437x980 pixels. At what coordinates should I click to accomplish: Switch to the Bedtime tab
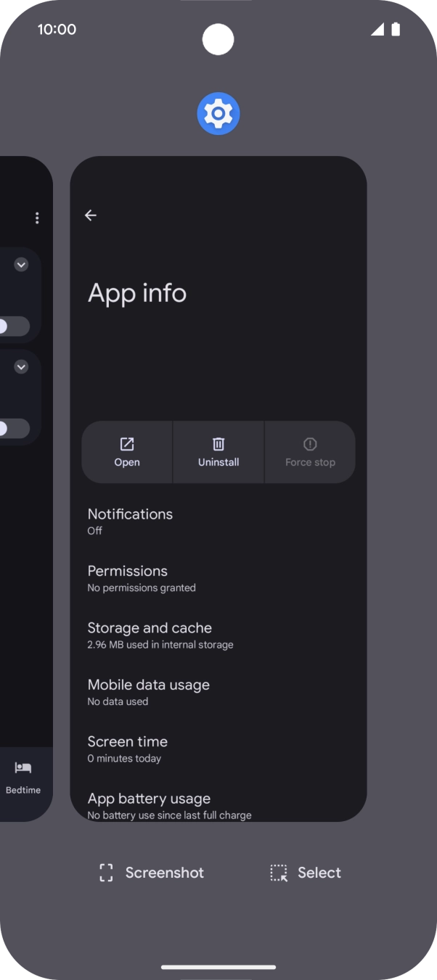(23, 778)
